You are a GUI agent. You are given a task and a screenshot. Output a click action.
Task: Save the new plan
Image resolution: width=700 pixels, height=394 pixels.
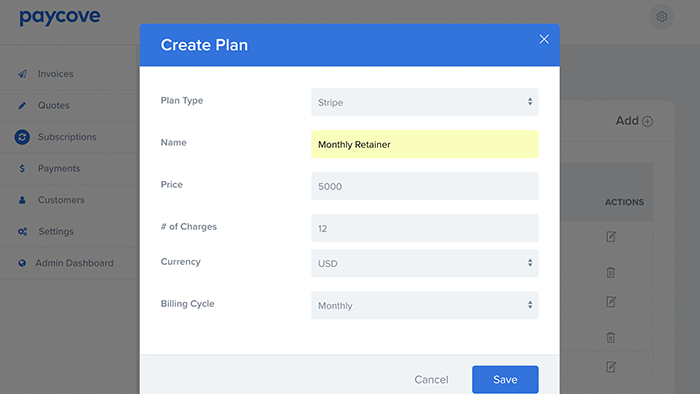[505, 379]
